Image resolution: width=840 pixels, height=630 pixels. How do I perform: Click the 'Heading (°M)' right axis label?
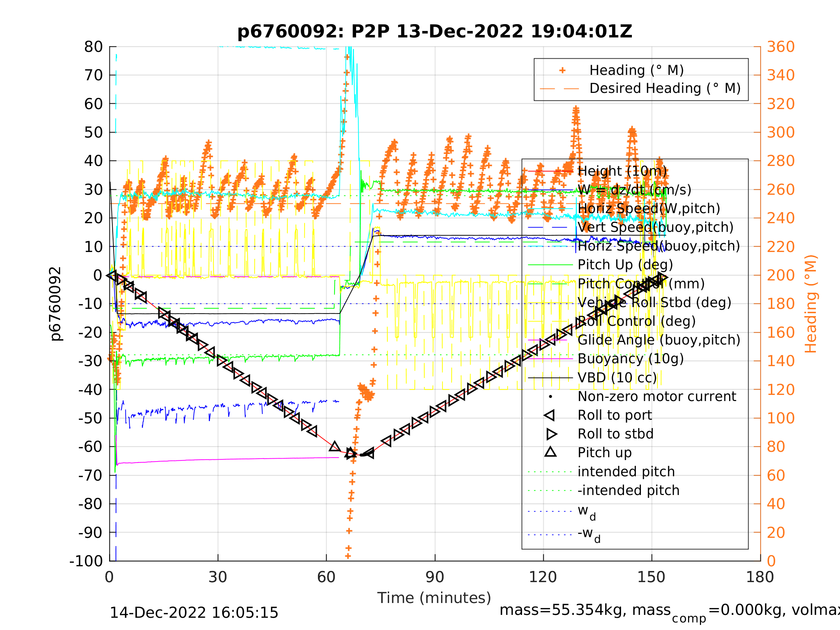click(x=811, y=304)
